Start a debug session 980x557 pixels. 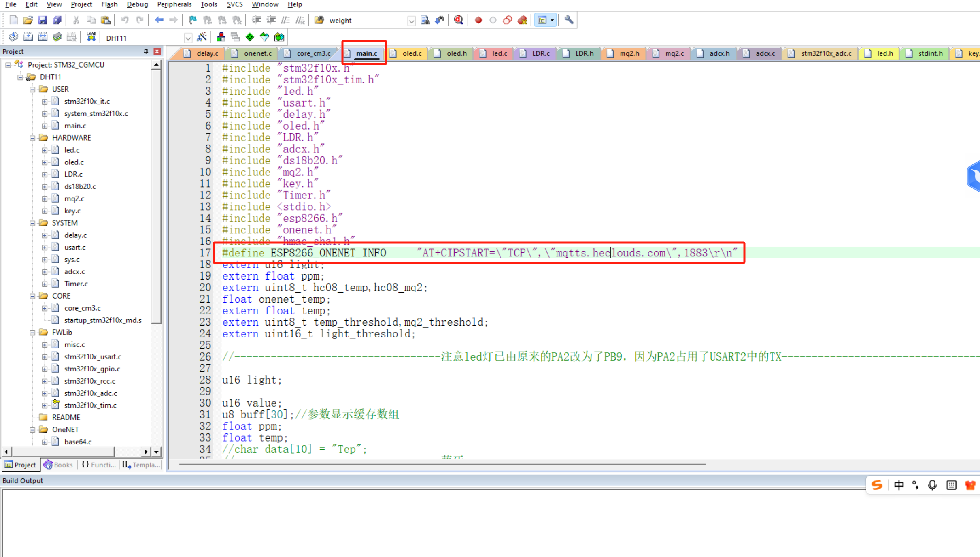pyautogui.click(x=459, y=20)
